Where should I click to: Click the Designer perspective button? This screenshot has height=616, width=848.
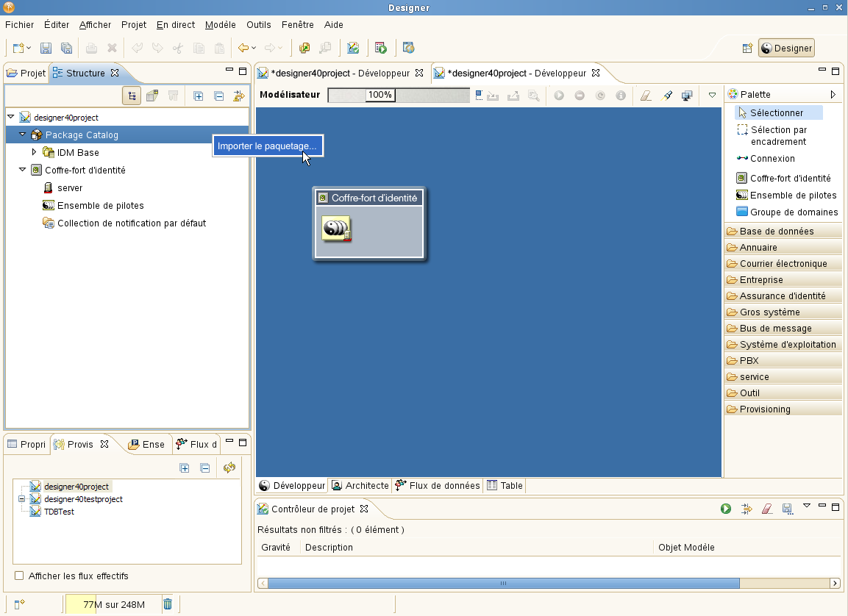click(786, 49)
